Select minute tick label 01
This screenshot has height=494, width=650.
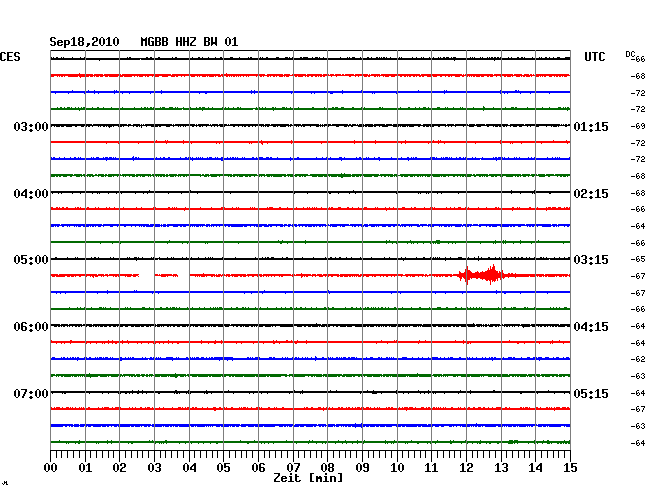85,468
